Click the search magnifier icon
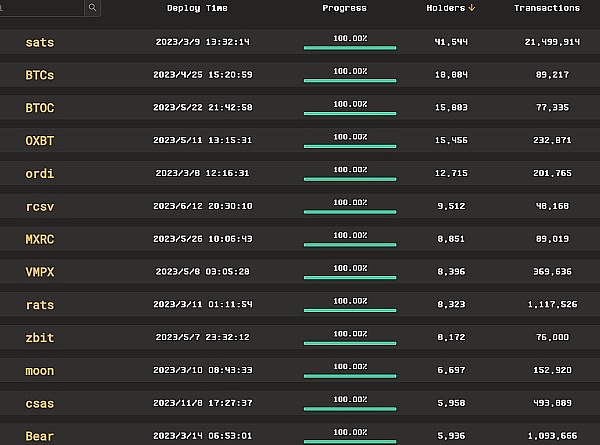The image size is (600, 445). pyautogui.click(x=93, y=7)
